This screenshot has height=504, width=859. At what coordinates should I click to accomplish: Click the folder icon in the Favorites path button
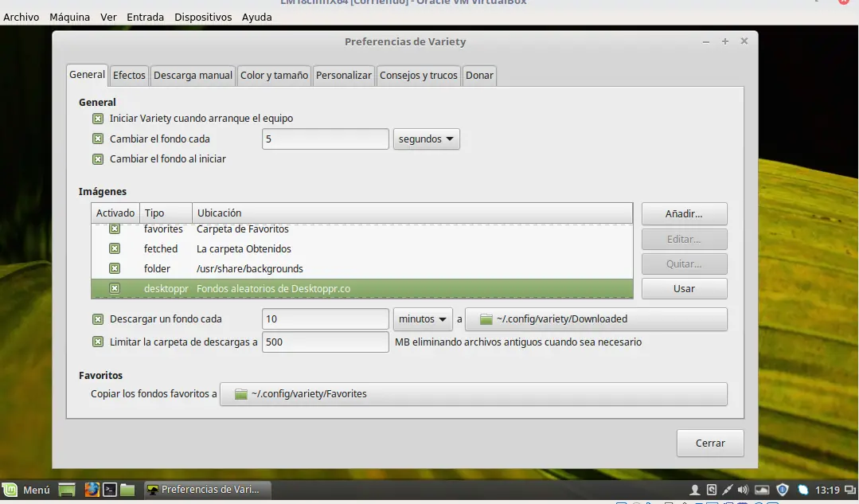click(x=241, y=394)
